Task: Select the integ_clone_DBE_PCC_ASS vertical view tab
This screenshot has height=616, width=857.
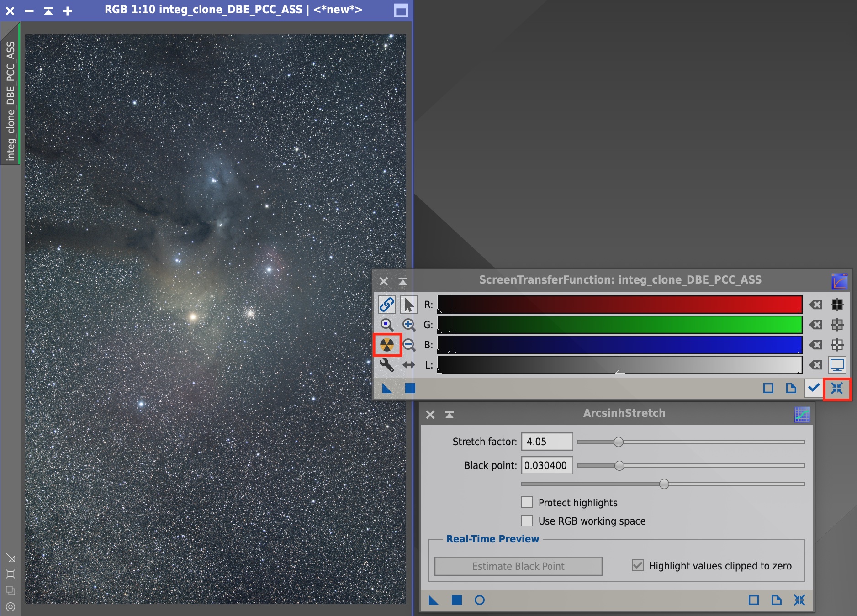Action: point(10,100)
